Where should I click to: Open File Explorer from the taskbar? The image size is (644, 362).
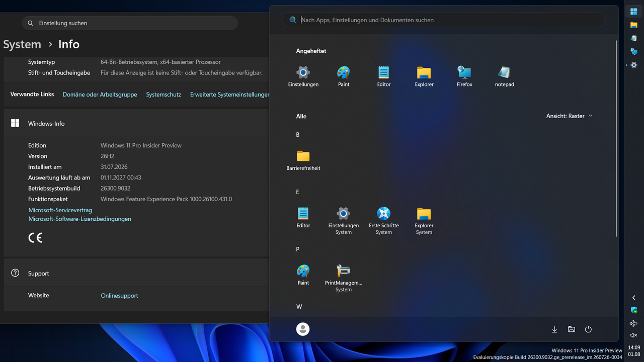[x=634, y=25]
